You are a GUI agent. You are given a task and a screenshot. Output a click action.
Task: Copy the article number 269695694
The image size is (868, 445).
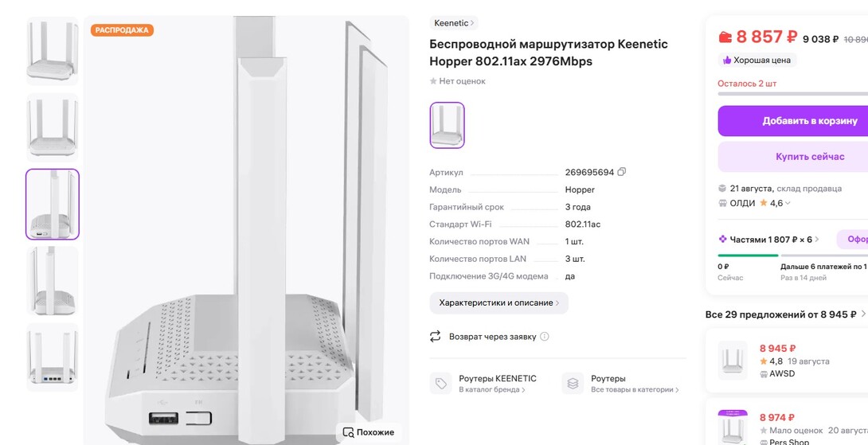pyautogui.click(x=622, y=172)
